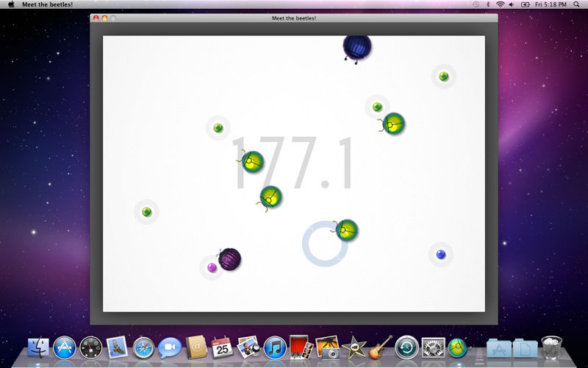Click the gray zoom button in the title bar
This screenshot has height=368, width=588.
113,18
